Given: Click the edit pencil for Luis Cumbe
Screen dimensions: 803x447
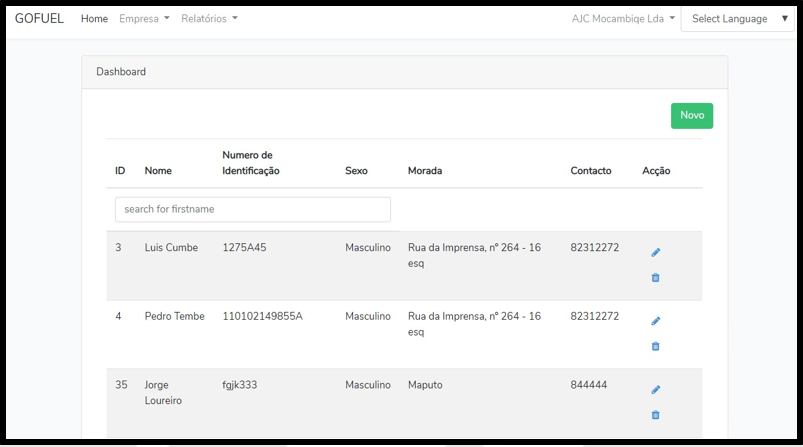Looking at the screenshot, I should 656,252.
